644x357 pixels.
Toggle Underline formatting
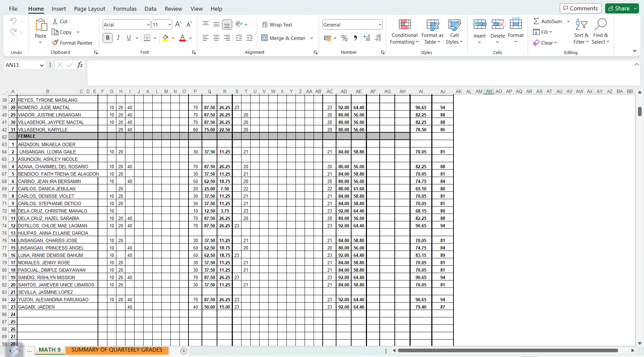click(129, 38)
